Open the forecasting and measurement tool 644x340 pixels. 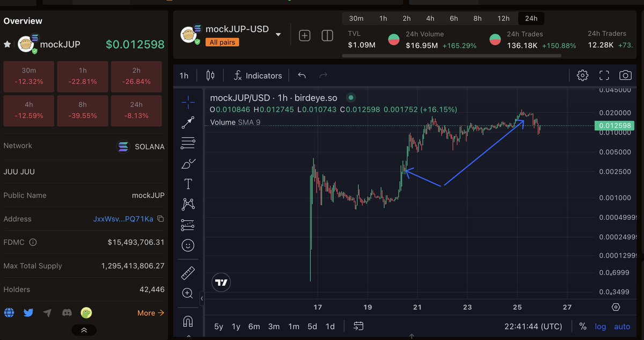point(188,225)
